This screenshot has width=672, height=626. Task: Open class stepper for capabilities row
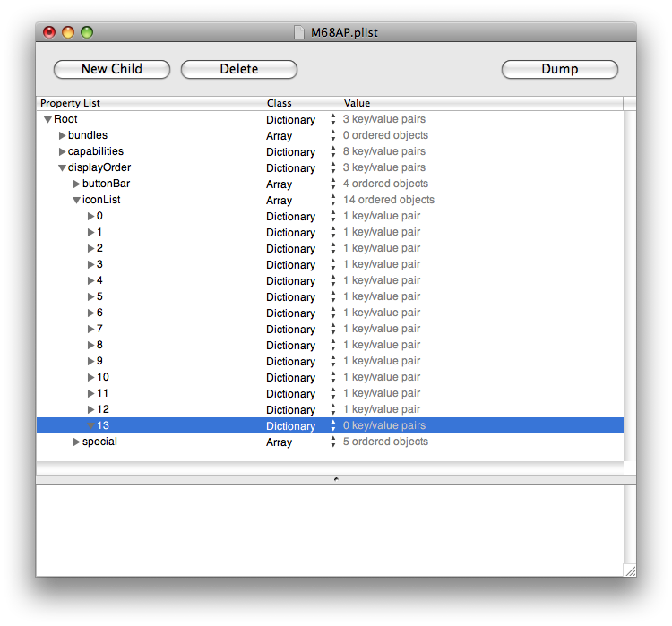333,151
